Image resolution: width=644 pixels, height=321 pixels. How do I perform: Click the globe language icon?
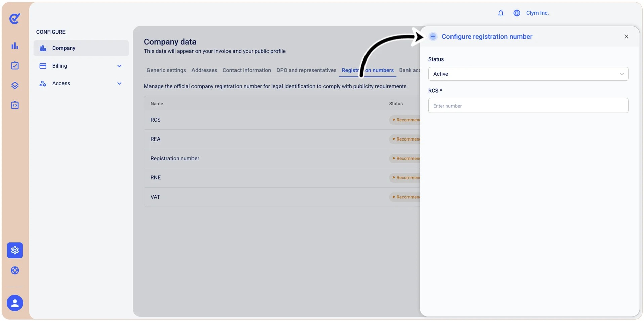coord(517,13)
